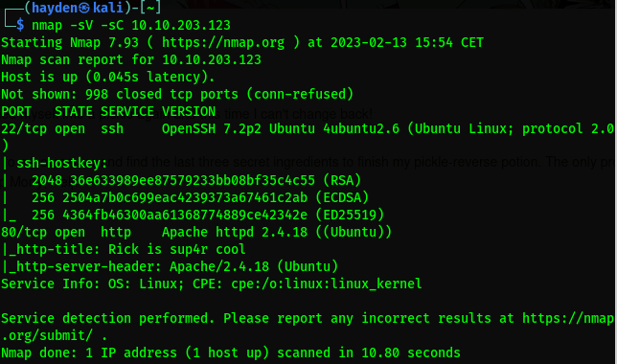Click the Service Info OS Linux line
Screen dimensions: 617x364
pyautogui.click(x=212, y=284)
